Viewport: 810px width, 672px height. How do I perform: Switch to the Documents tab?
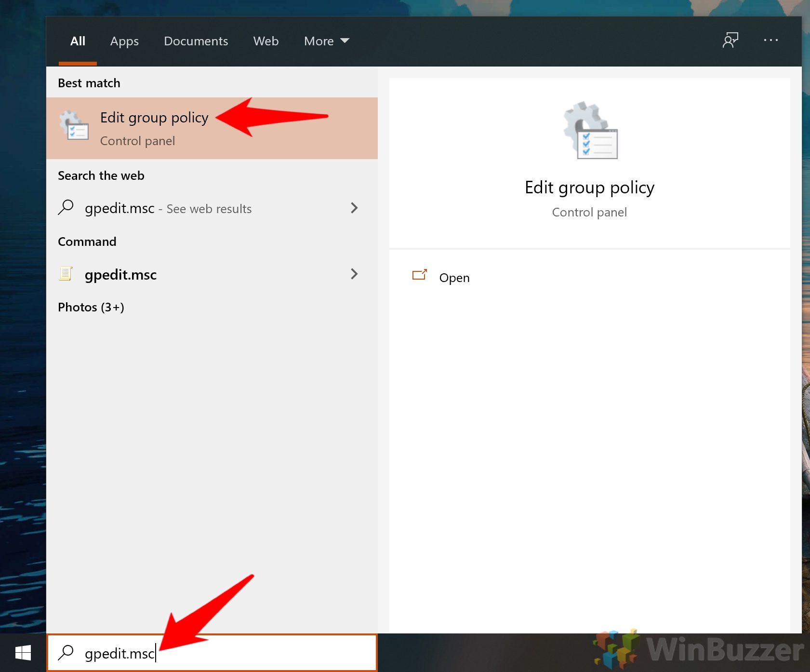pos(196,41)
